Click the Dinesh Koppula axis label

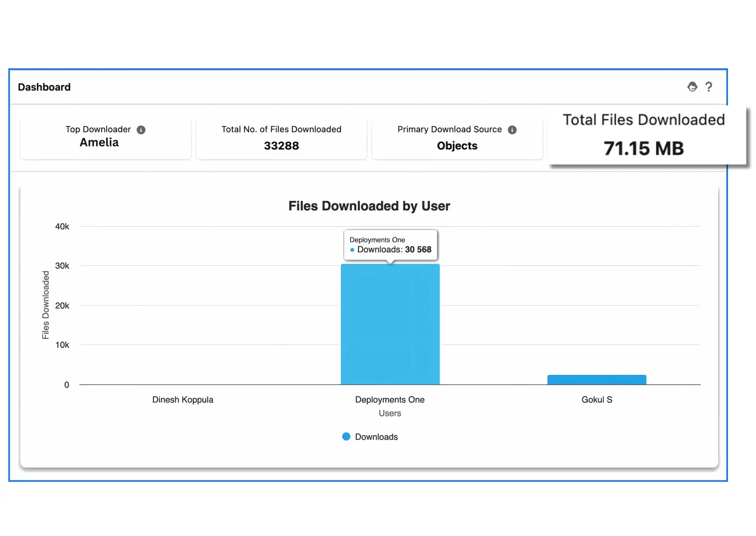[183, 400]
